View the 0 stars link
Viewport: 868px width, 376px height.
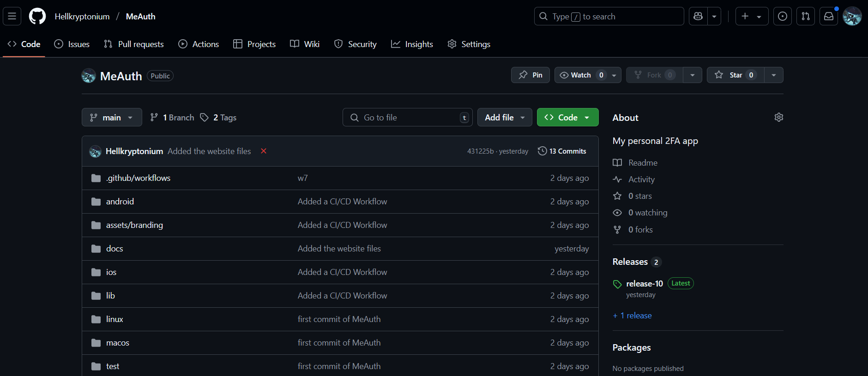click(633, 196)
